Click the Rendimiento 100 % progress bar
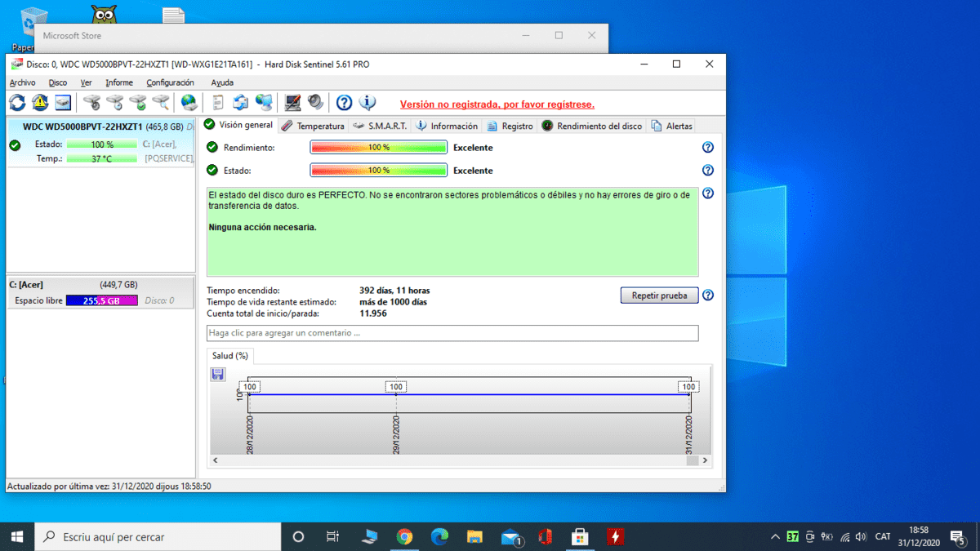Viewport: 980px width, 551px height. pos(378,148)
